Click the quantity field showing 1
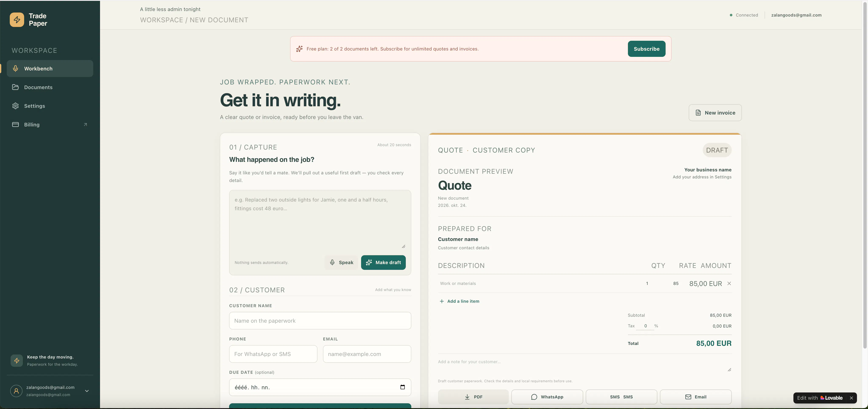The height and width of the screenshot is (409, 868). pos(647,283)
